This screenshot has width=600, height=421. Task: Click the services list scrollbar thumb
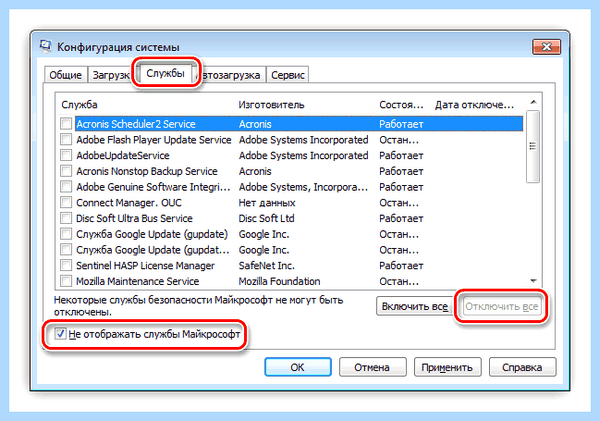click(533, 146)
